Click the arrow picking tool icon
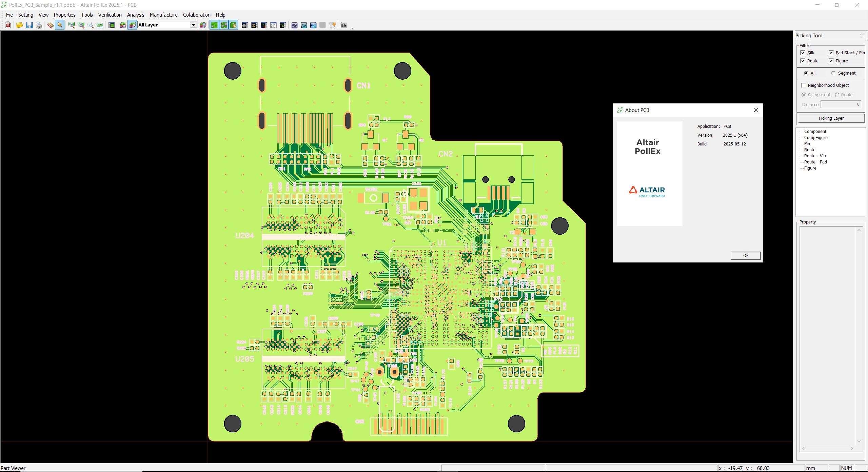The image size is (868, 472). tap(60, 25)
